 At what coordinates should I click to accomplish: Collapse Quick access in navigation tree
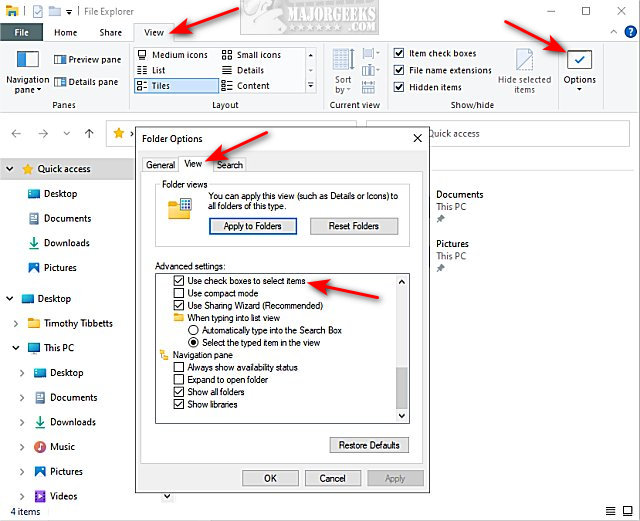tap(9, 169)
